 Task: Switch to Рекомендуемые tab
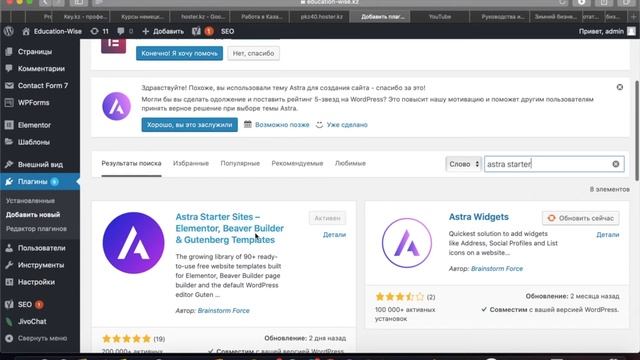point(297,163)
